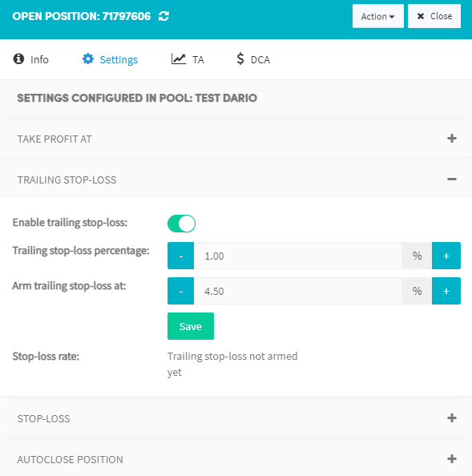
Task: Open the Action dropdown menu
Action: coord(378,16)
